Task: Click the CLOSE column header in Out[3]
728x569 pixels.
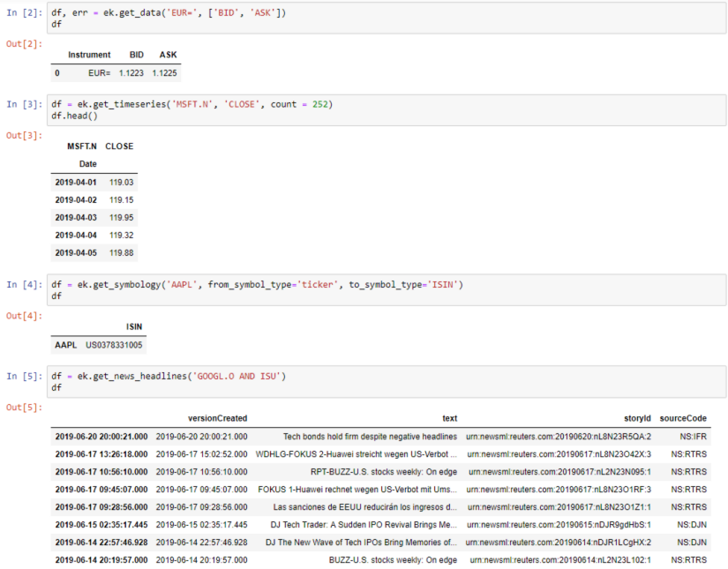Action: [120, 146]
